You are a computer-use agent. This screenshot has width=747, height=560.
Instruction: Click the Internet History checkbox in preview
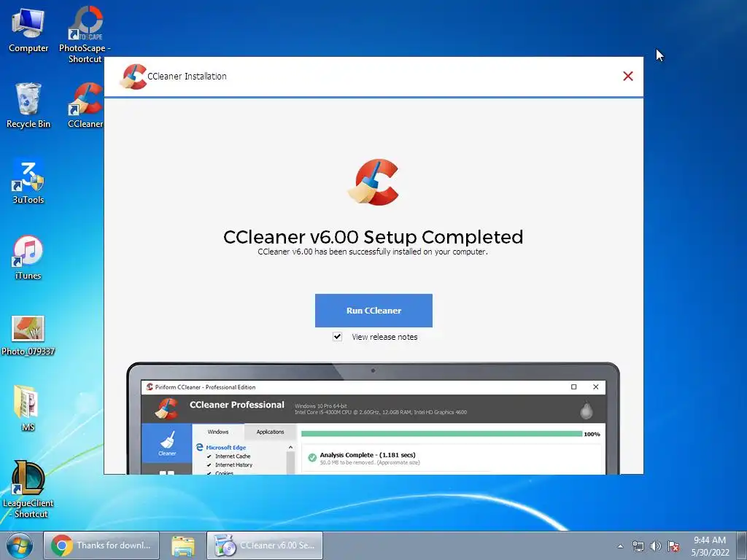pos(209,464)
